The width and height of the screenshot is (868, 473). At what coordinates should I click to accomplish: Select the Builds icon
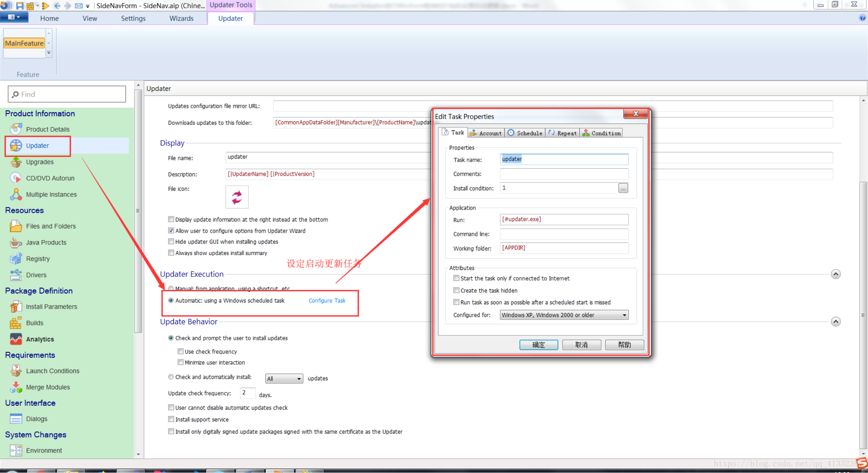(16, 323)
